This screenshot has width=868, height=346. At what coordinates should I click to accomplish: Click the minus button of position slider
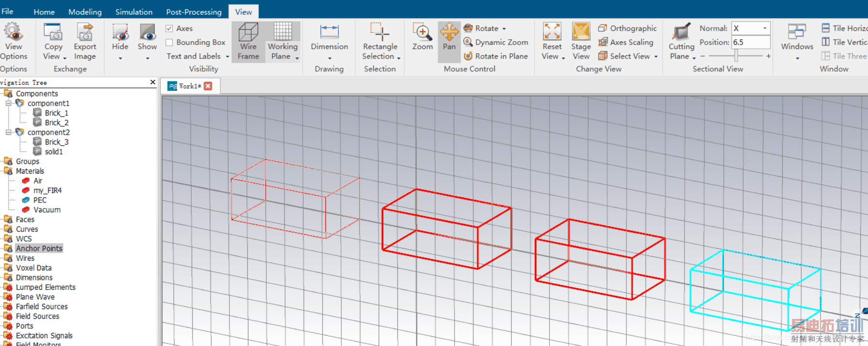tap(703, 56)
